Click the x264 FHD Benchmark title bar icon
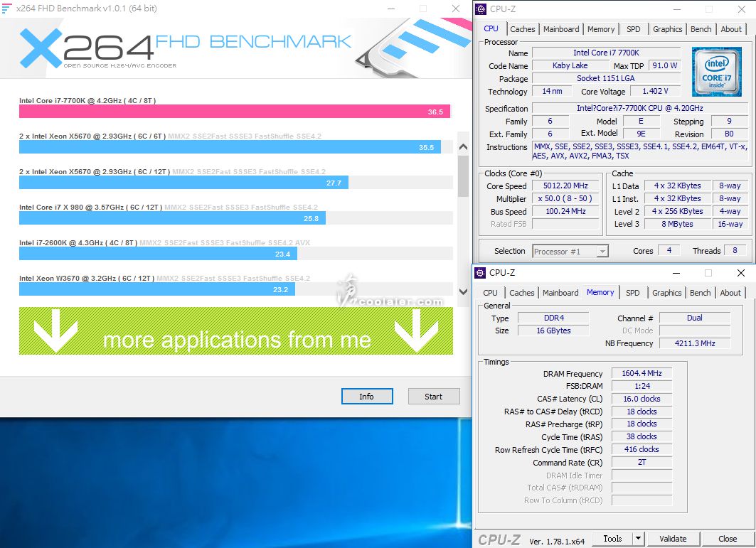The width and height of the screenshot is (756, 548). click(6, 9)
